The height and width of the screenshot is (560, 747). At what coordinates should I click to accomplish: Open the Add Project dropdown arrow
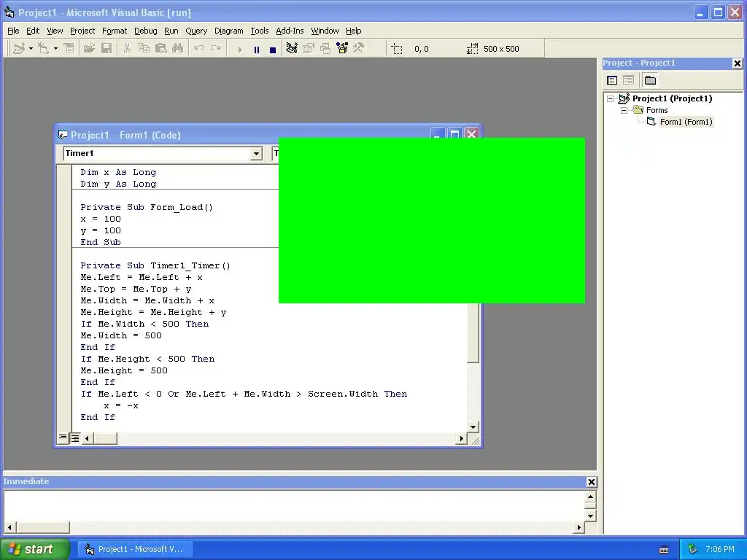(31, 49)
